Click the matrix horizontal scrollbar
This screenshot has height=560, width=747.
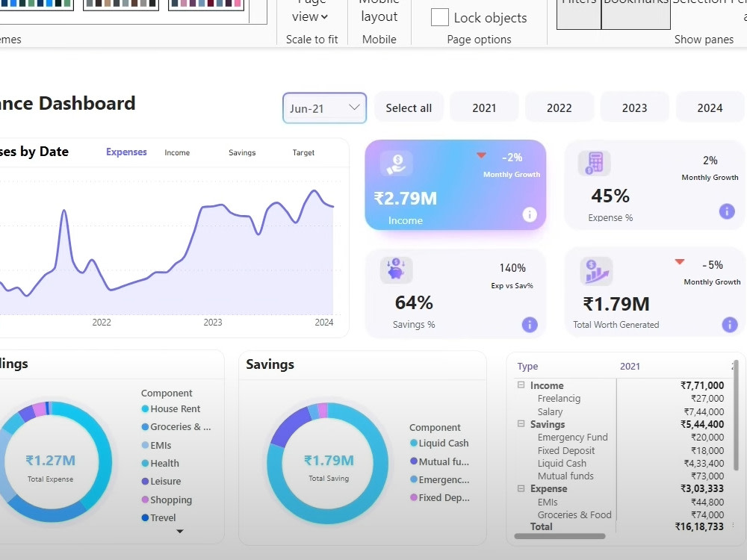[560, 536]
